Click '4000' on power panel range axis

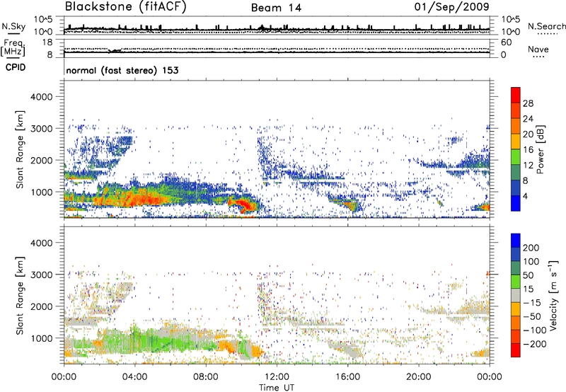41,97
